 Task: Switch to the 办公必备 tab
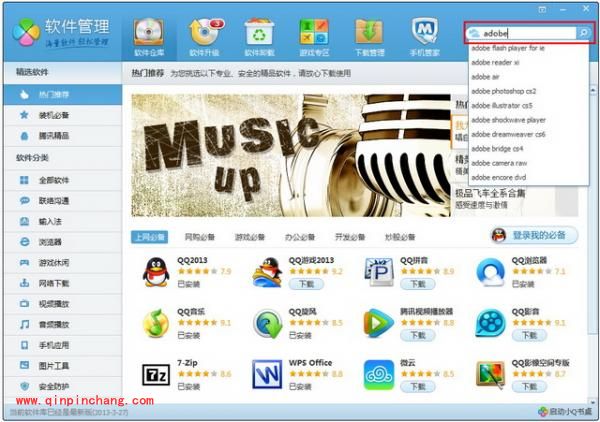tap(299, 237)
